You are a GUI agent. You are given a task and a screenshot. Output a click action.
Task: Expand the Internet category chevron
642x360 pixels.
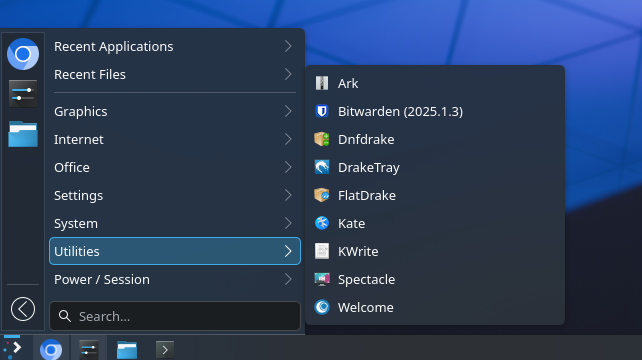click(288, 139)
